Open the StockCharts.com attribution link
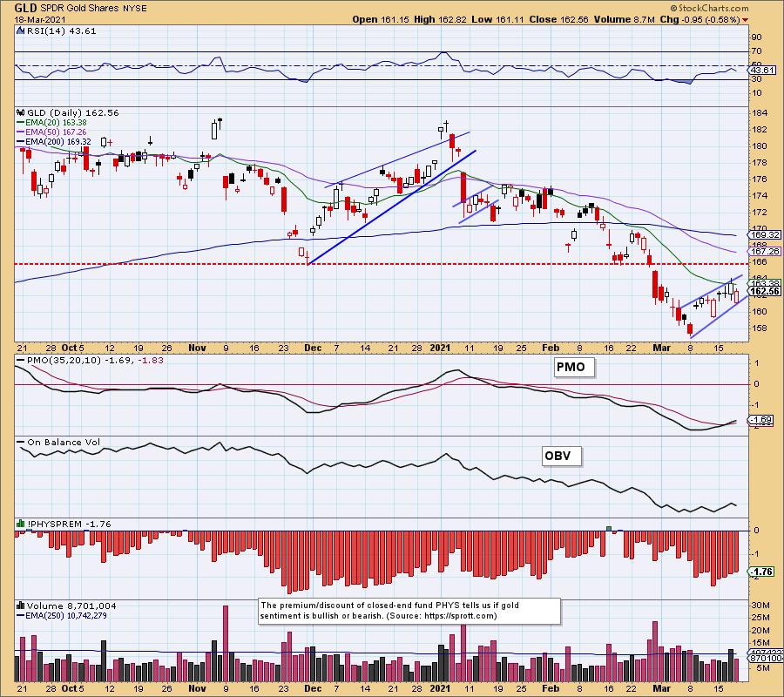 [709, 8]
